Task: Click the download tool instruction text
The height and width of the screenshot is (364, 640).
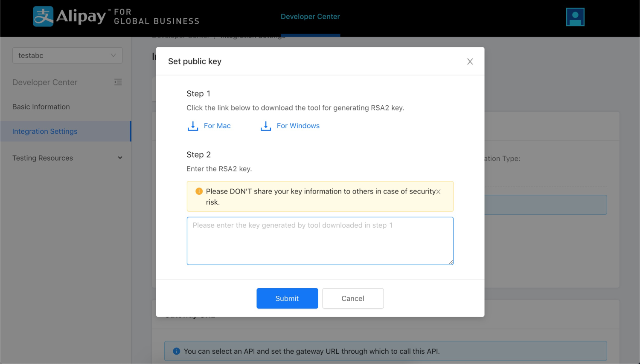Action: click(295, 108)
